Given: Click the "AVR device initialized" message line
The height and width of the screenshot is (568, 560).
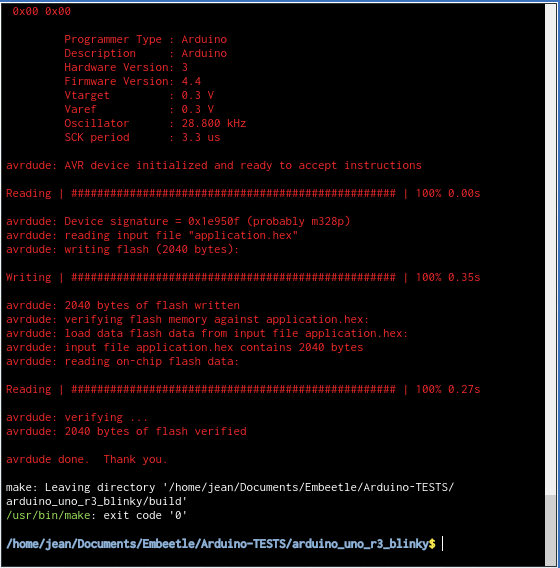Looking at the screenshot, I should pyautogui.click(x=214, y=166).
